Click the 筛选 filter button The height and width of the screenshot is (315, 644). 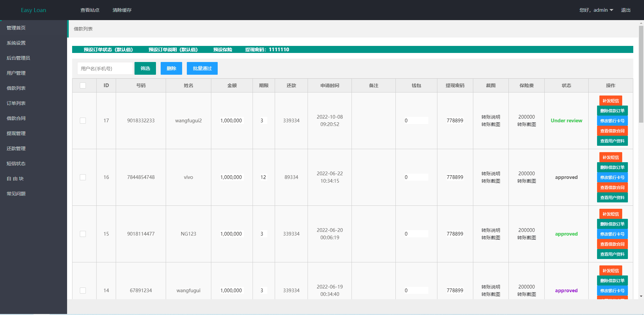coord(145,68)
